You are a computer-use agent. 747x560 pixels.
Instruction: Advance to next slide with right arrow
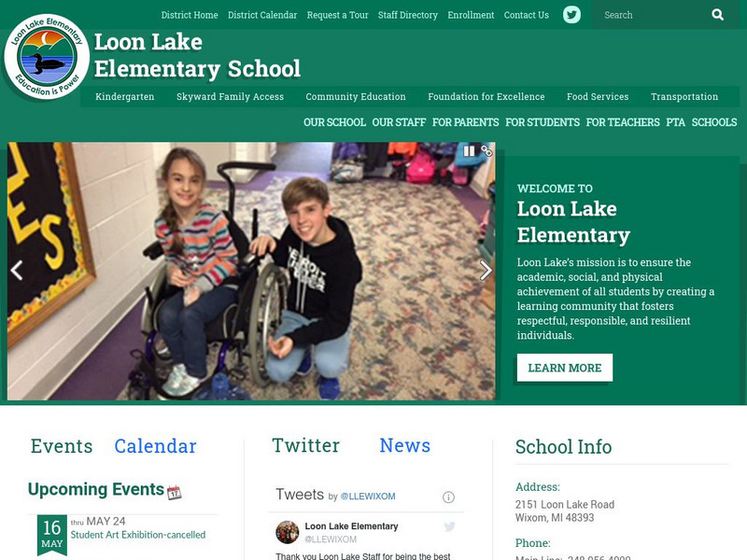point(486,271)
